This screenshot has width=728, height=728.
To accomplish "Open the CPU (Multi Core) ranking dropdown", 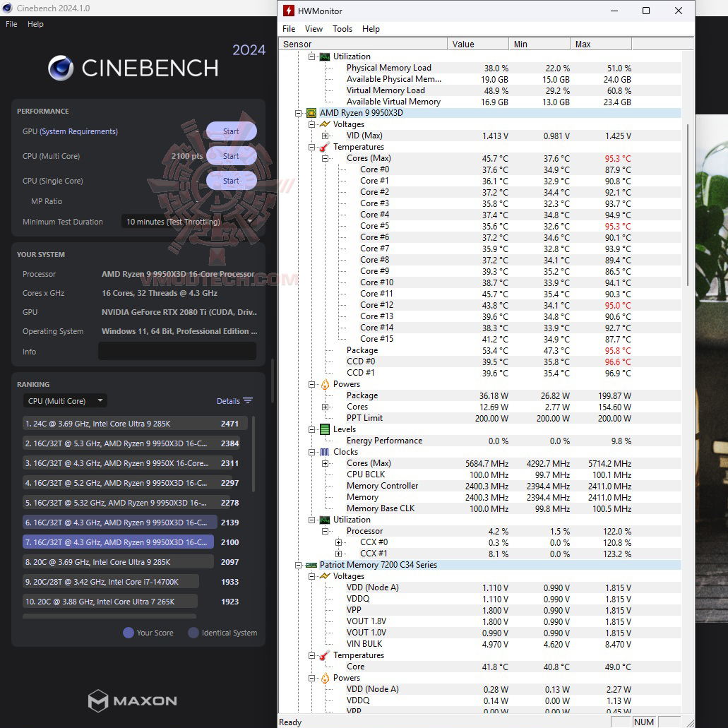I will [65, 400].
